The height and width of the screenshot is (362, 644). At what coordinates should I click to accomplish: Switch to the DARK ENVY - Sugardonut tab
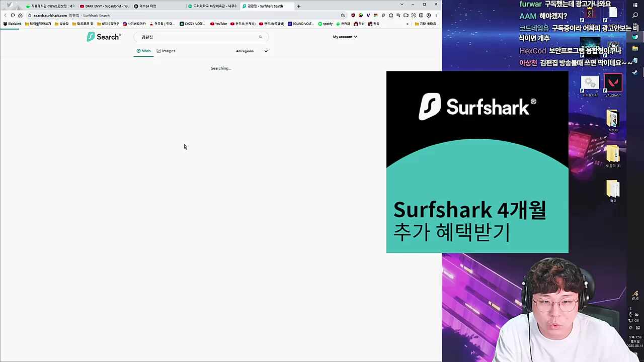pos(104,6)
